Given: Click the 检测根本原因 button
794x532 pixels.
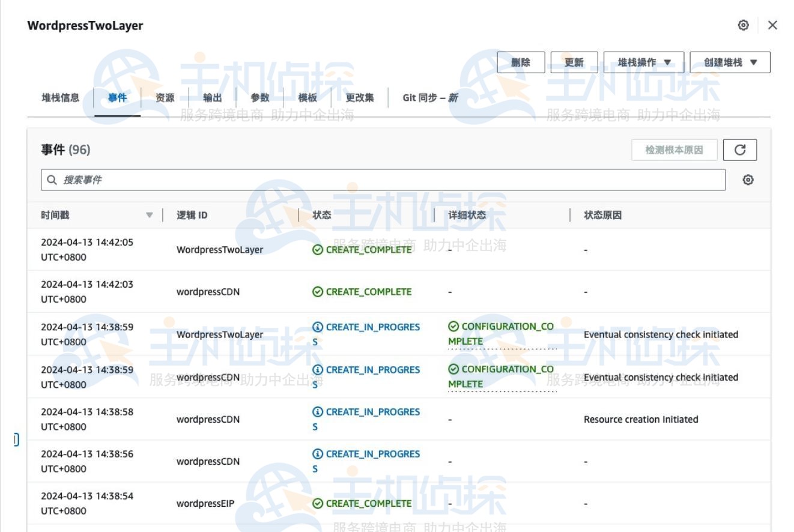Looking at the screenshot, I should (674, 150).
